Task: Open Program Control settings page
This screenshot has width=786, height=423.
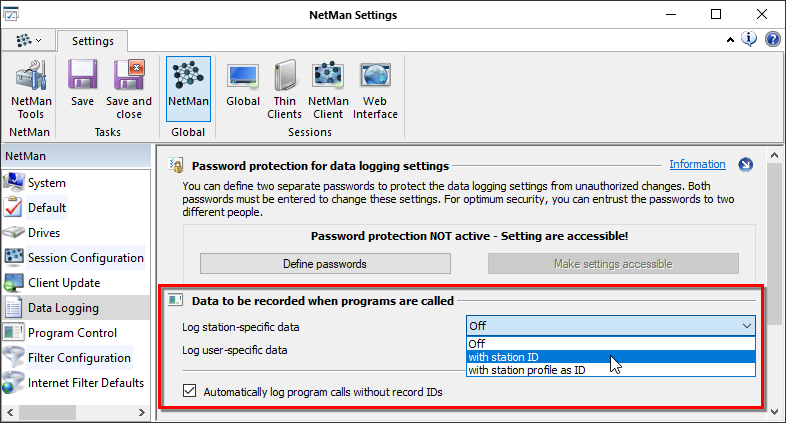Action: tap(72, 333)
